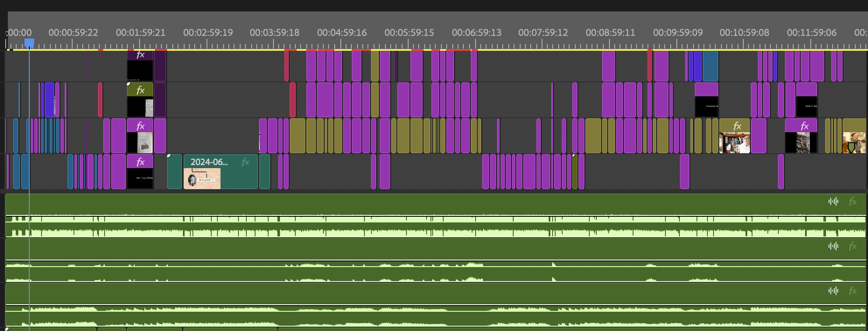
Task: Click ruler timecode 00:00:59:22
Action: [x=73, y=32]
